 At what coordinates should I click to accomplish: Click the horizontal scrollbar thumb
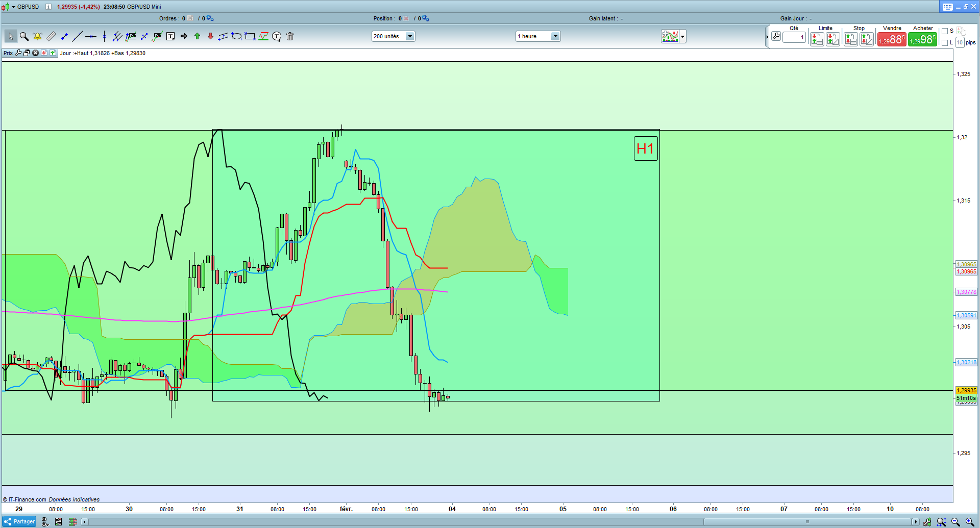point(807,522)
